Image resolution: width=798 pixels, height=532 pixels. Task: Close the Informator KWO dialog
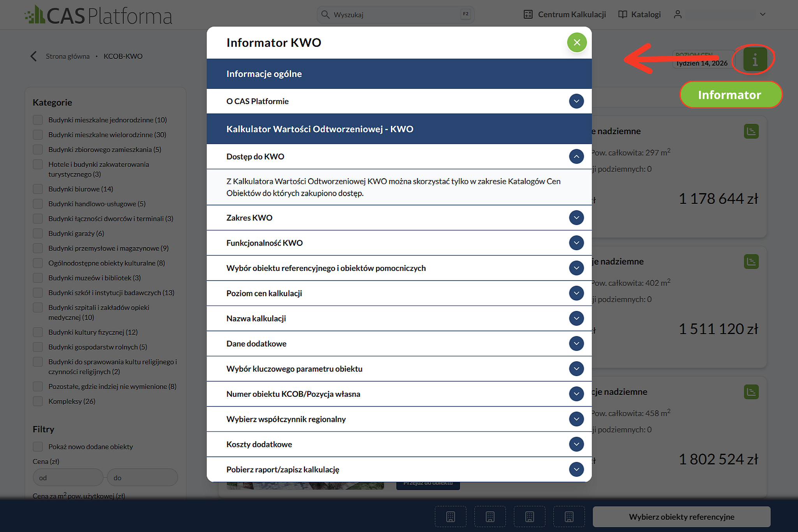[x=577, y=42]
